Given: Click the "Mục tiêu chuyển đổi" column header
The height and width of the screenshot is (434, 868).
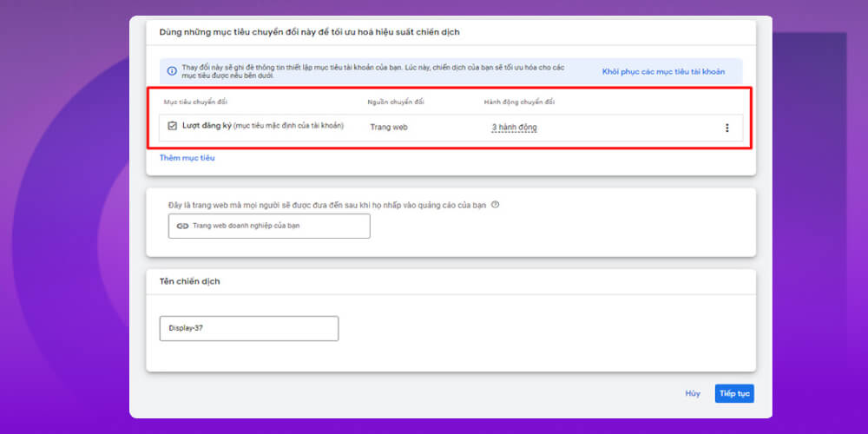Looking at the screenshot, I should pyautogui.click(x=196, y=102).
